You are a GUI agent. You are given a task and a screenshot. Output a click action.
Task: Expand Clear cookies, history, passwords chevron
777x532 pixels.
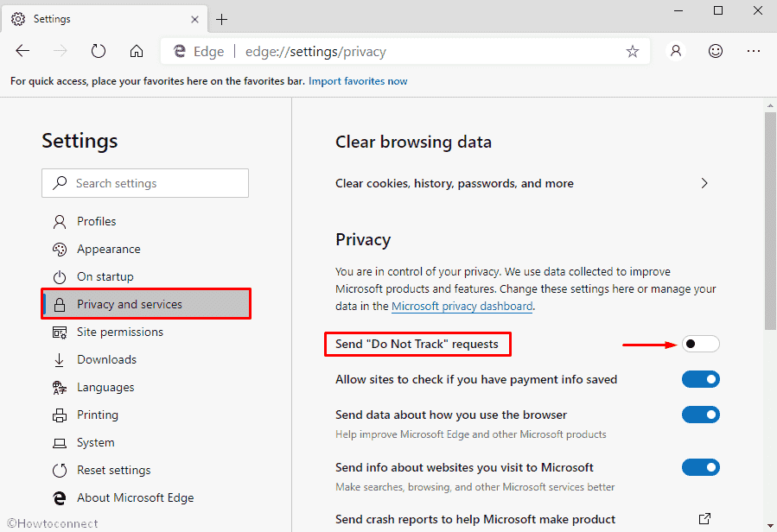coord(704,183)
